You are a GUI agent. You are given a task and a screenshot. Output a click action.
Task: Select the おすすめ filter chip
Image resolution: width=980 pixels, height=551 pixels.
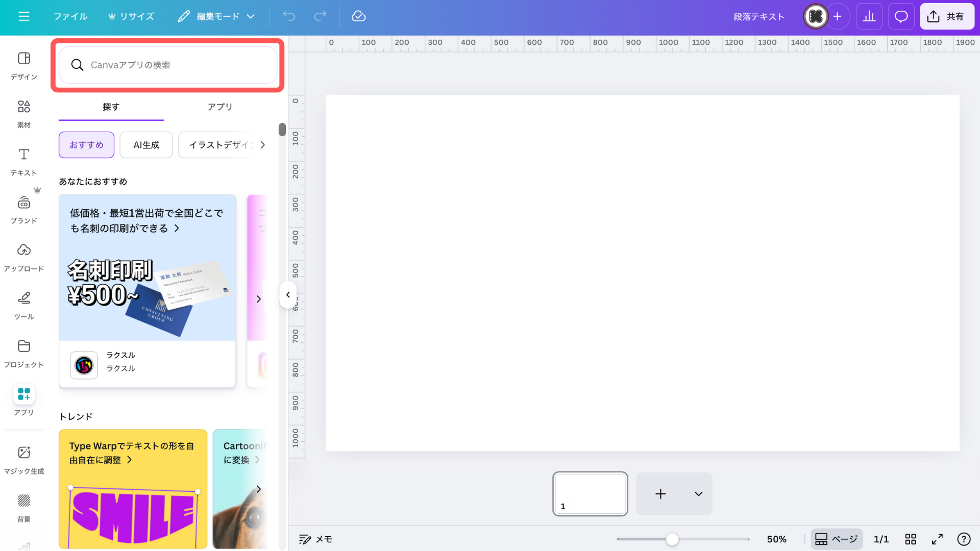tap(86, 145)
